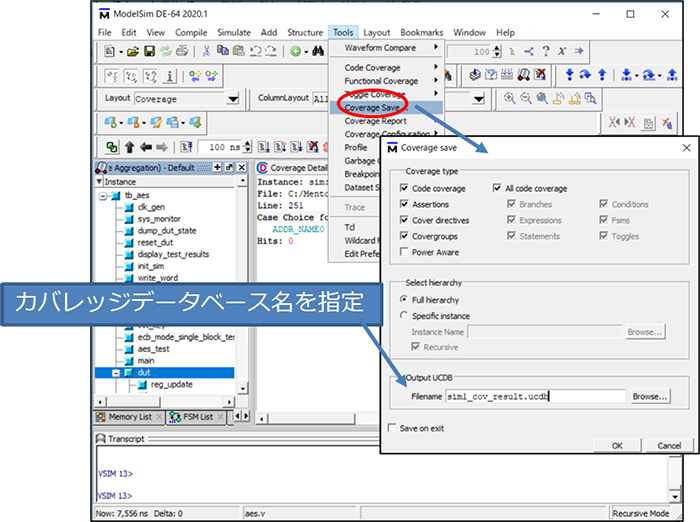Click the question mark help icon
Screen dimensions: 700x522
tap(546, 51)
